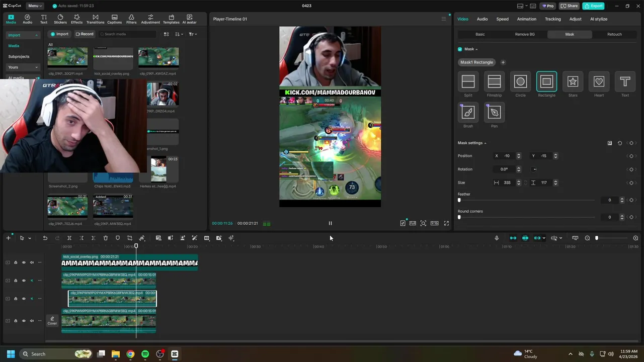Screen dimensions: 644x362
Task: Add keyframe for mask Position
Action: point(631,156)
